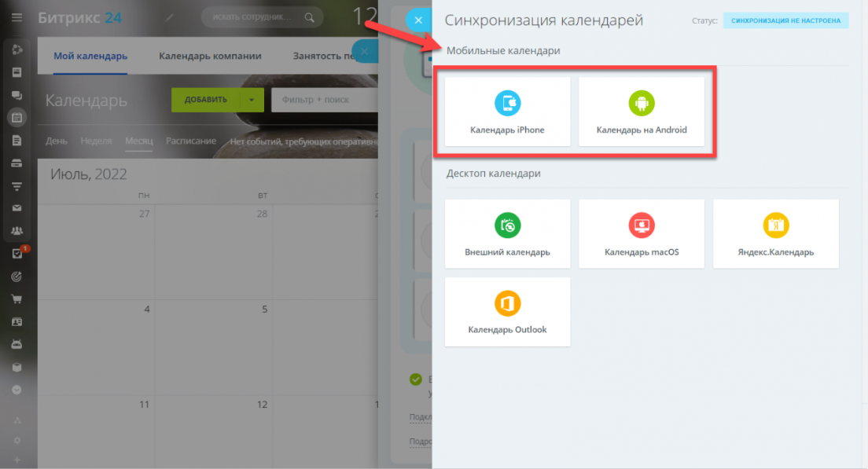Click the Битрикс 24 logo
Screen dimensions: 868x469
tap(79, 18)
